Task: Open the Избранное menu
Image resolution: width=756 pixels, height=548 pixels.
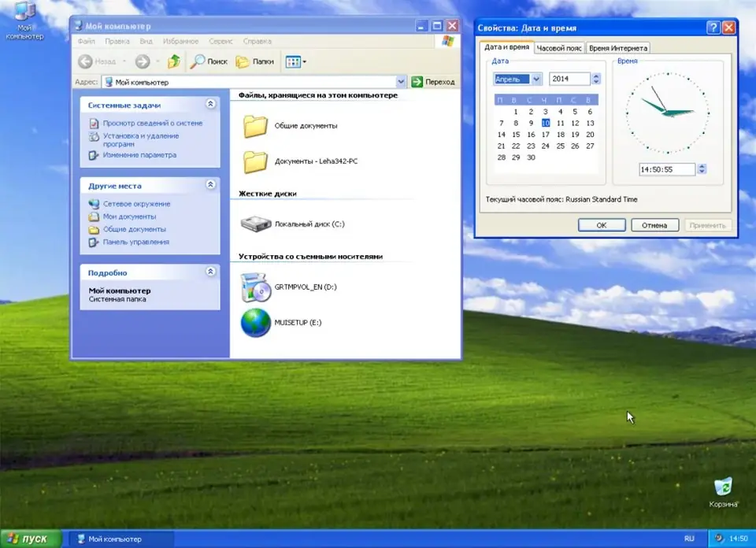Action: coord(180,42)
